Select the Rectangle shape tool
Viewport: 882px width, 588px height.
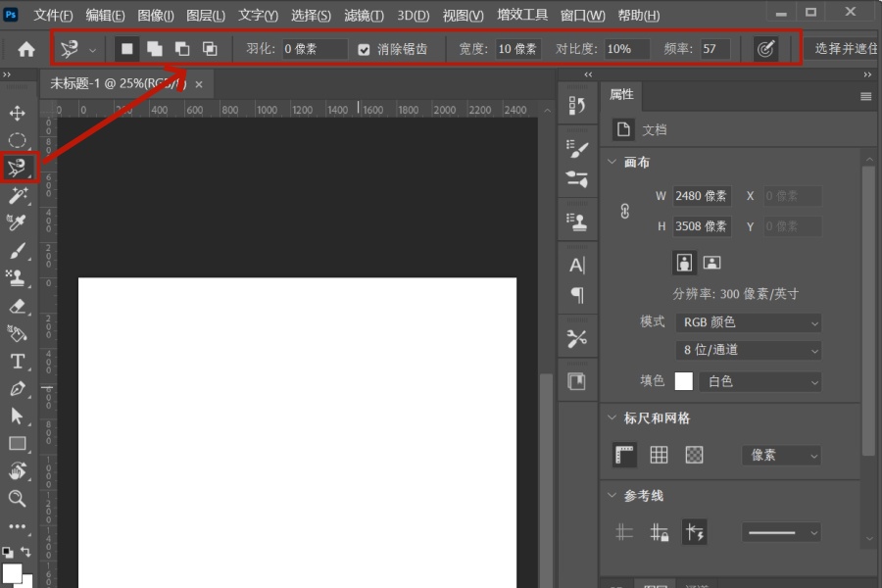pos(17,444)
